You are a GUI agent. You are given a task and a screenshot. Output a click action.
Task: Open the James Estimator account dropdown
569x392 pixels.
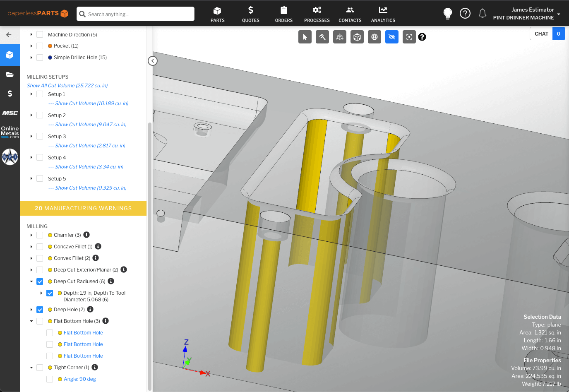[526, 14]
